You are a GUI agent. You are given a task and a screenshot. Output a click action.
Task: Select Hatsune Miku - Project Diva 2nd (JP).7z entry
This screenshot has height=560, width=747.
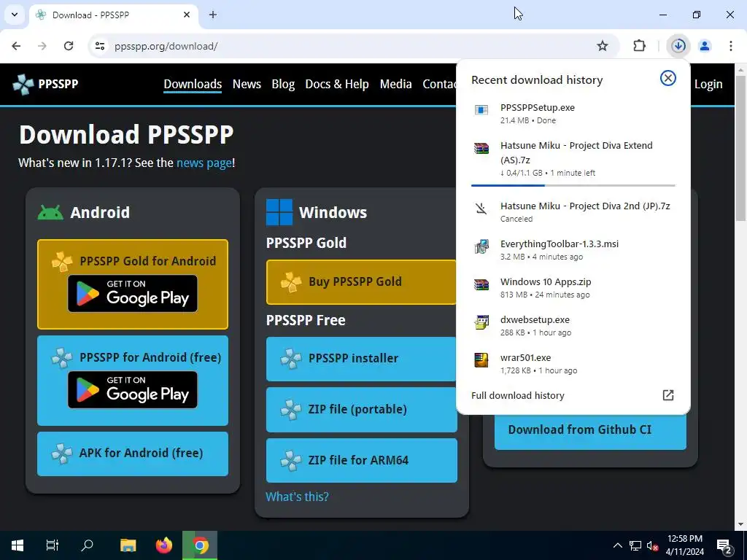point(573,212)
